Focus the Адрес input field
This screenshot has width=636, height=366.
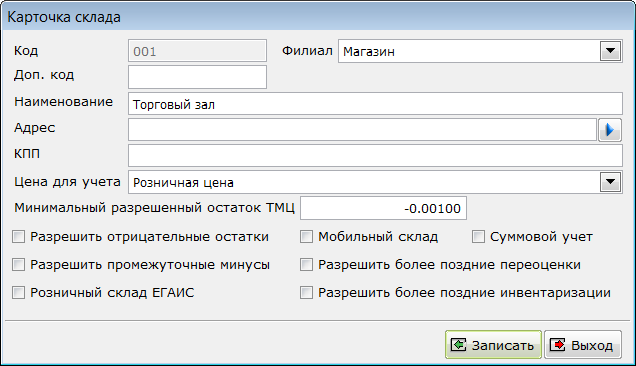363,130
